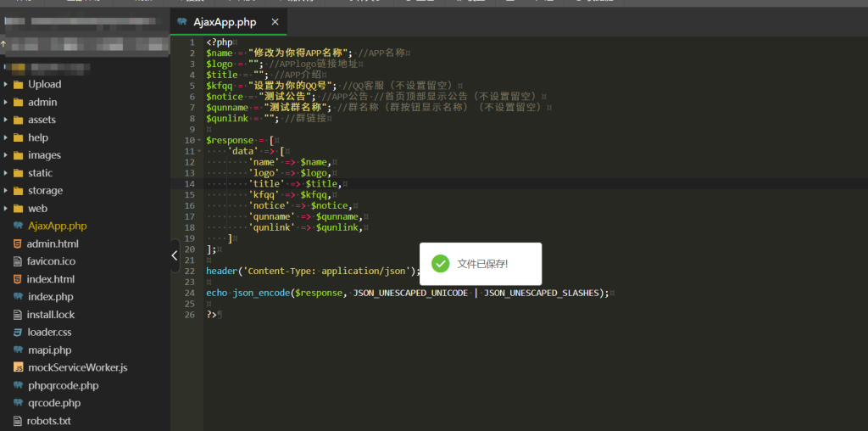Click the images folder icon
The height and width of the screenshot is (431, 868).
click(19, 155)
